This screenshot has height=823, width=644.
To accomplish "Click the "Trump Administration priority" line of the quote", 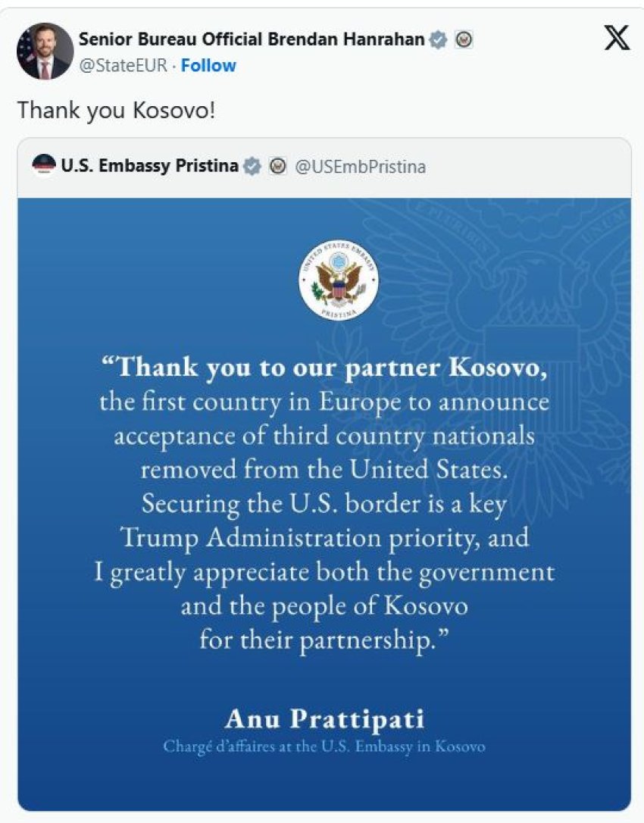I will click(324, 537).
